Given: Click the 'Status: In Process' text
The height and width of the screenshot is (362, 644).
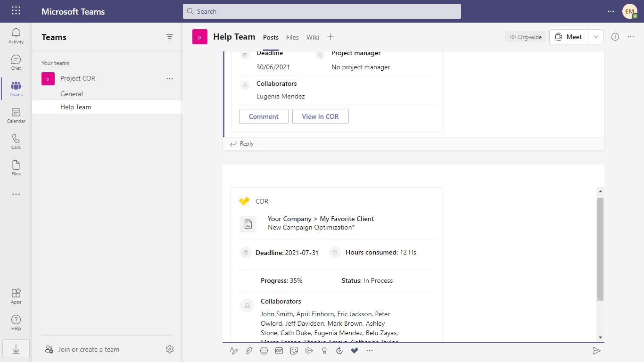Looking at the screenshot, I should coord(367,280).
